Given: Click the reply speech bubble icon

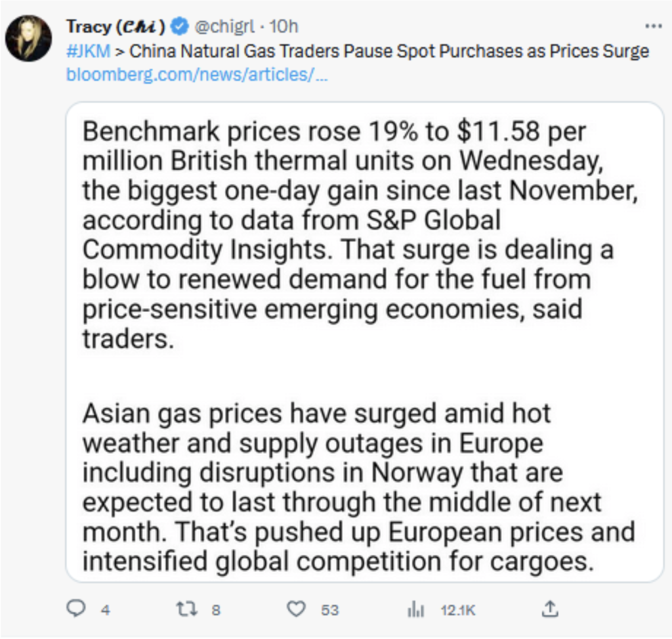Looking at the screenshot, I should point(76,609).
